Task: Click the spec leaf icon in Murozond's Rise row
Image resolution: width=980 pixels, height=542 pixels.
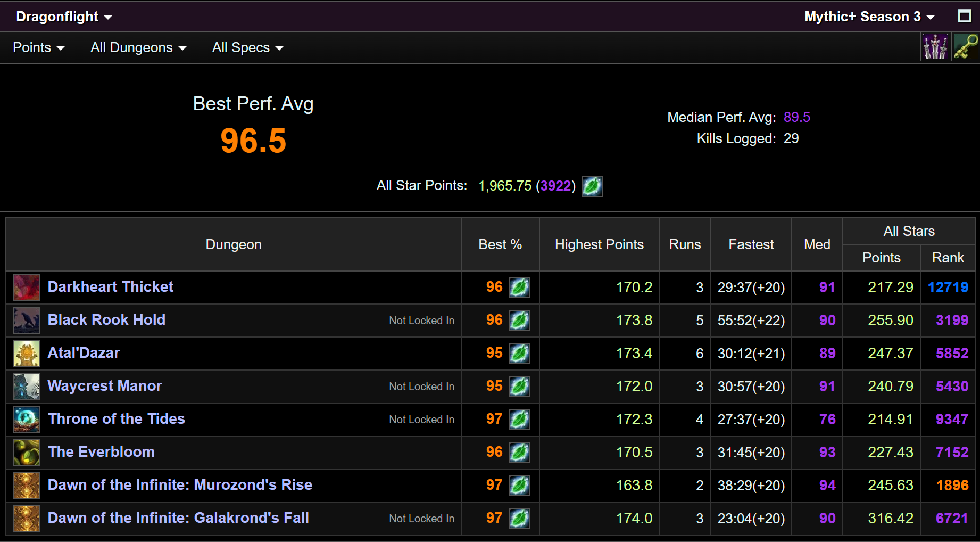Action: pyautogui.click(x=520, y=486)
